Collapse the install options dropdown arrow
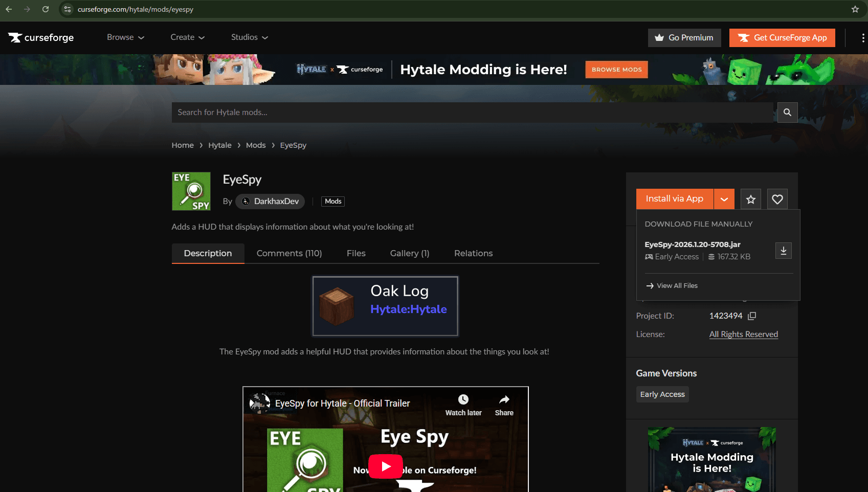The width and height of the screenshot is (868, 492). (724, 199)
